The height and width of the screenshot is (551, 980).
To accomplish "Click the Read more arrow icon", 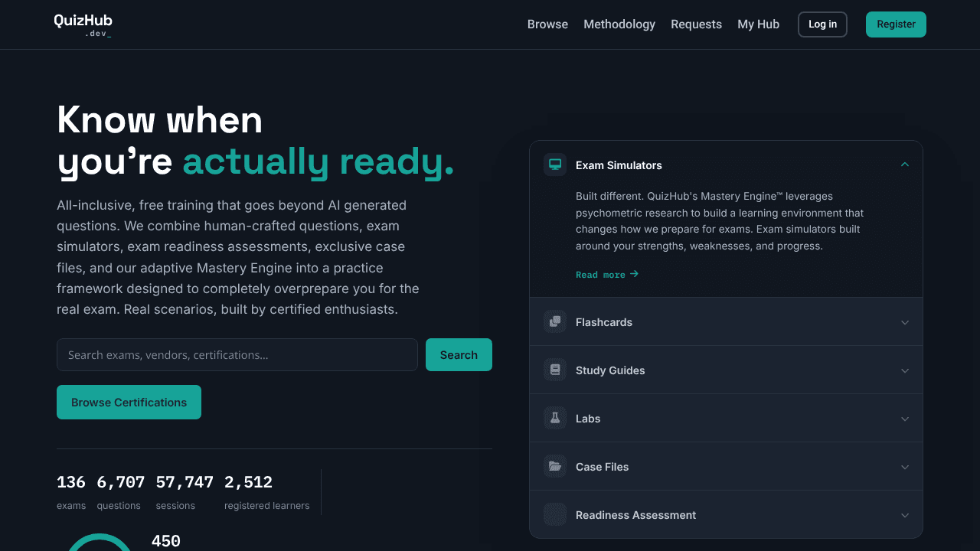I will click(634, 274).
